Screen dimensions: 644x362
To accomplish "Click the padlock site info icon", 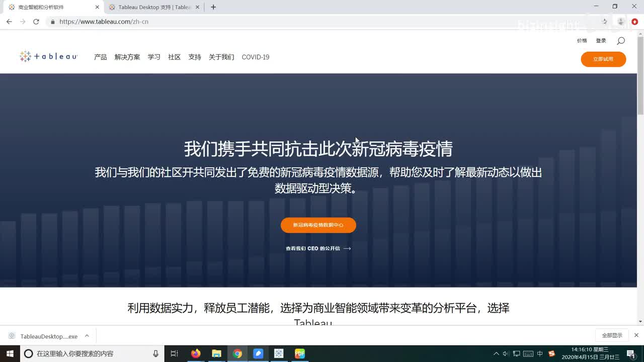I will [52, 22].
